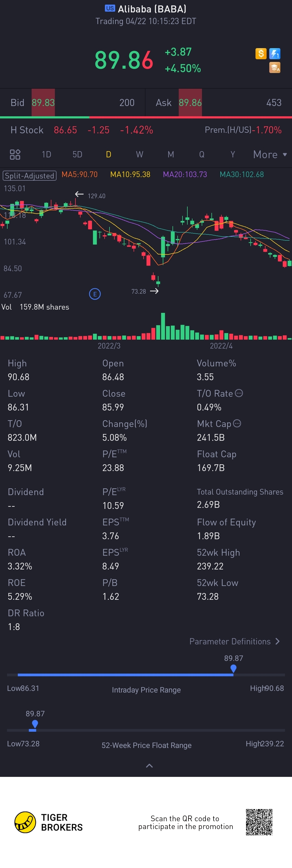The width and height of the screenshot is (292, 868).
Task: Open T/O Rate info icon
Action: tap(239, 393)
